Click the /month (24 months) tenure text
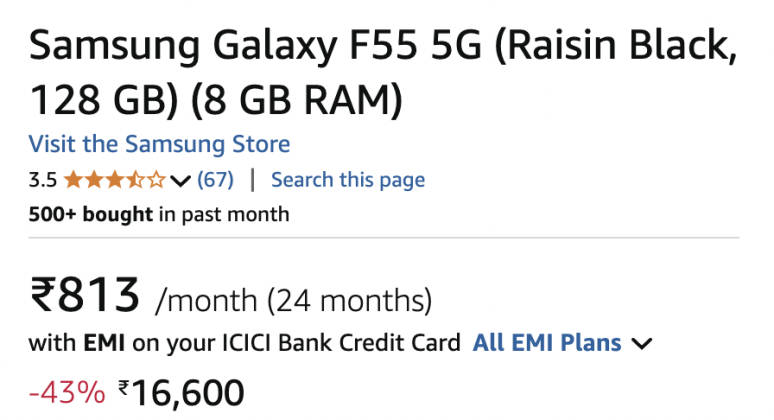The image size is (774, 420). coord(293,299)
